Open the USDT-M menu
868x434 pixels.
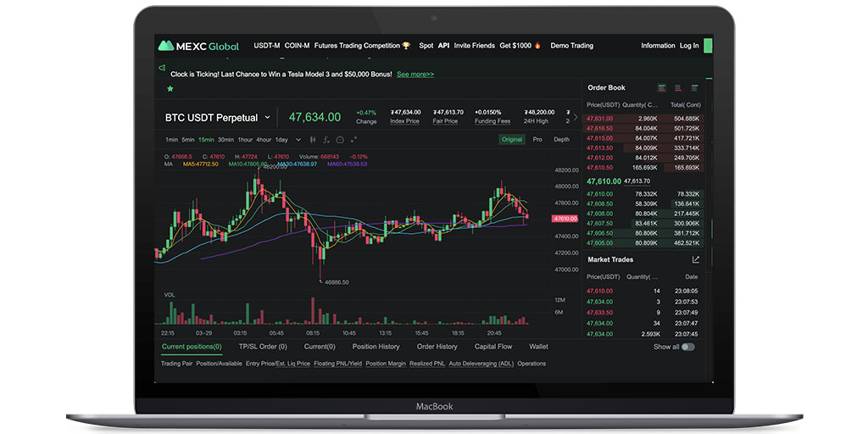[267, 46]
